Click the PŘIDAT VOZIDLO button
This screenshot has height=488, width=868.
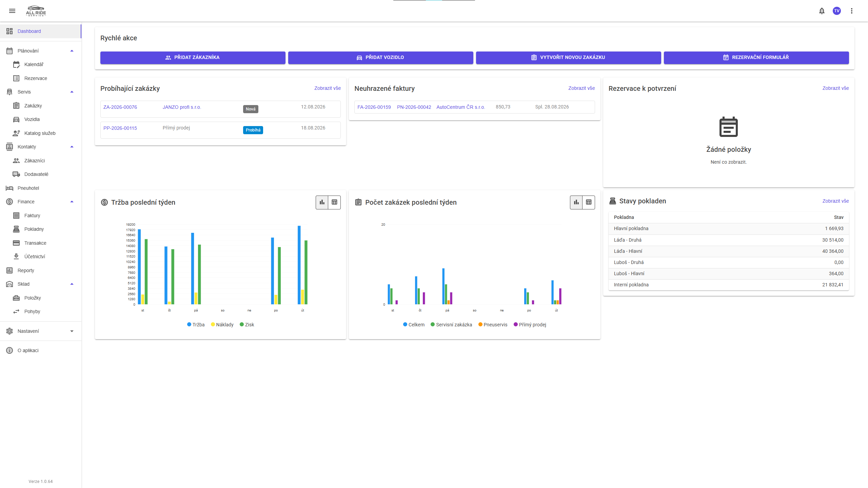[380, 58]
